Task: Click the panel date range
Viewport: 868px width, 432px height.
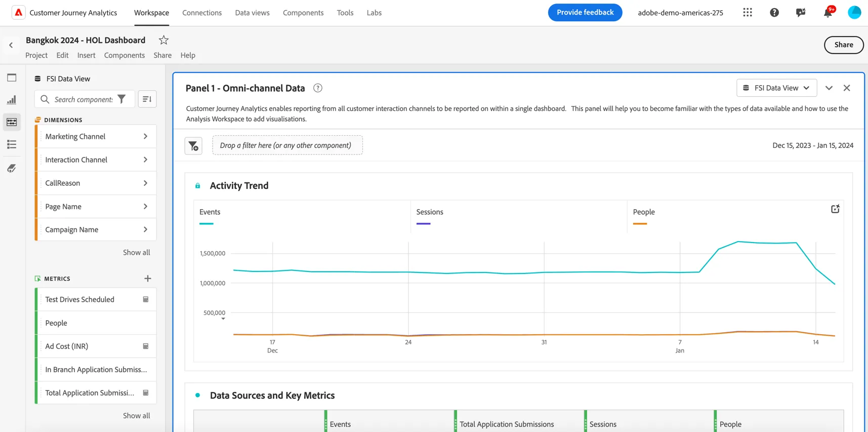Action: coord(813,145)
